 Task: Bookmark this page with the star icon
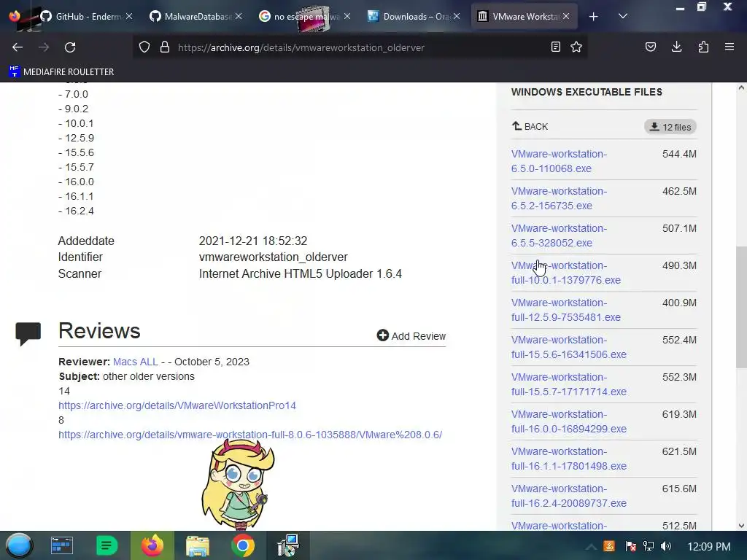coord(576,47)
